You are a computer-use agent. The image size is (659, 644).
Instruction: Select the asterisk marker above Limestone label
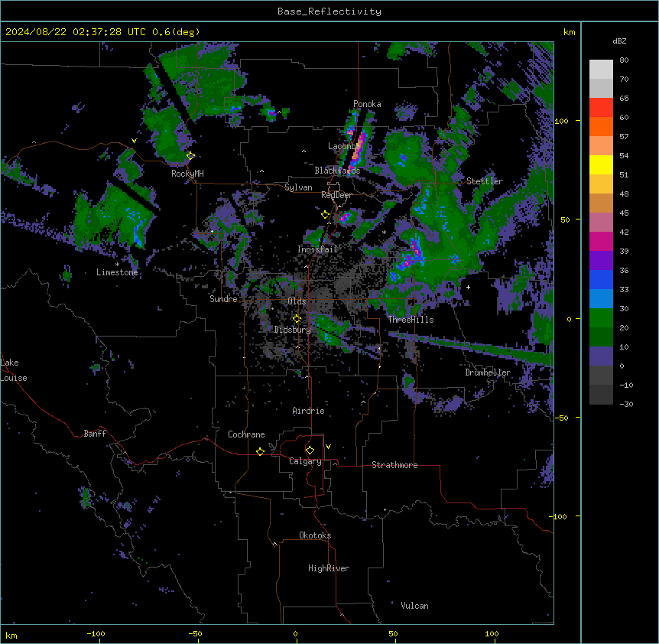click(117, 265)
